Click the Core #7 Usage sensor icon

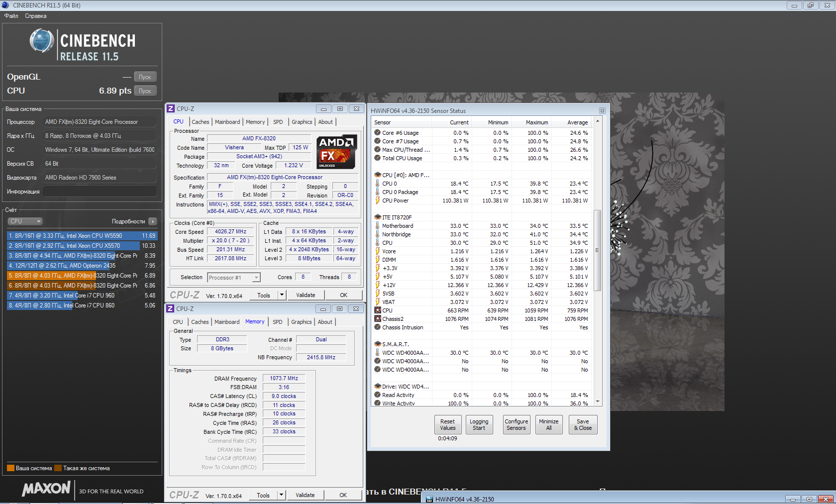click(377, 141)
